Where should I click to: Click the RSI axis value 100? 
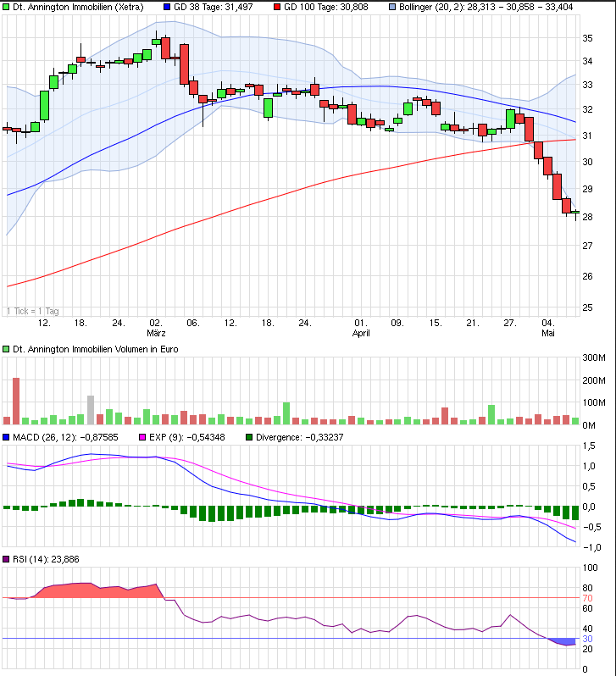click(591, 568)
